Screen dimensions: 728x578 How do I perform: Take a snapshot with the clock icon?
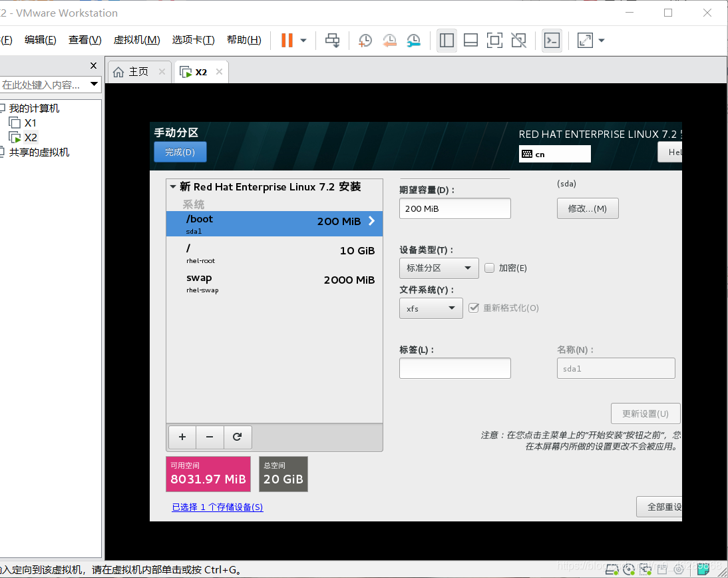[365, 41]
